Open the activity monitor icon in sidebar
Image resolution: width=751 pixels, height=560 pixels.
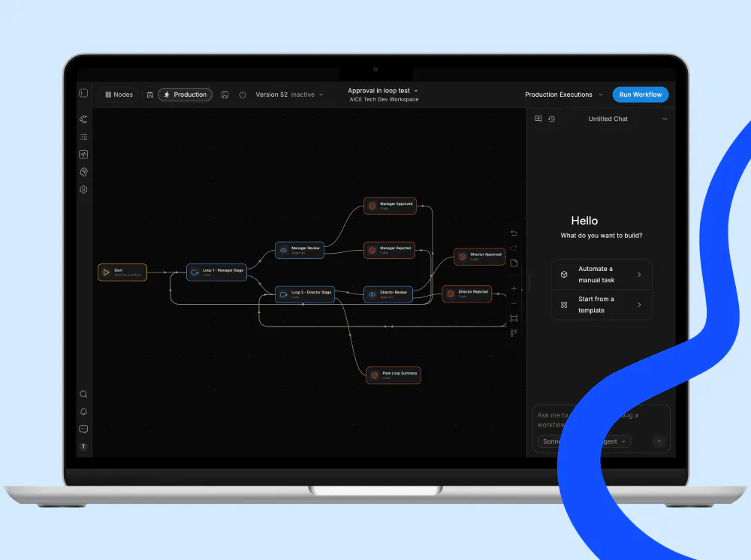coord(83,154)
